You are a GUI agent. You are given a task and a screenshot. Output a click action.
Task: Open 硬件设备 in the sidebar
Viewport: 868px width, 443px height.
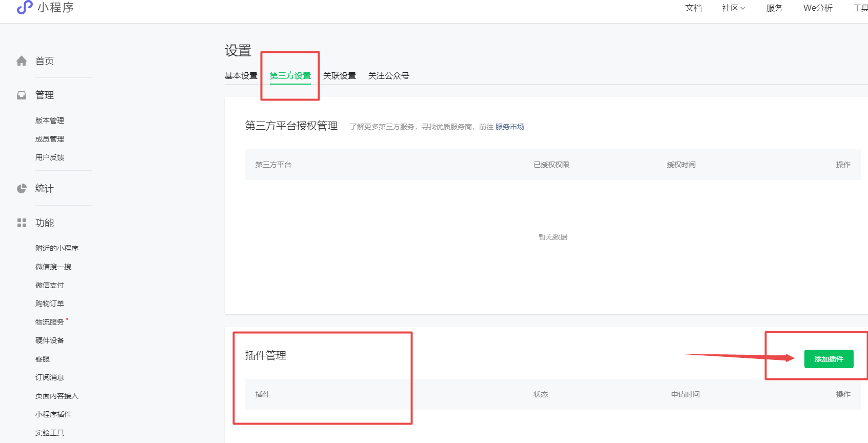50,340
